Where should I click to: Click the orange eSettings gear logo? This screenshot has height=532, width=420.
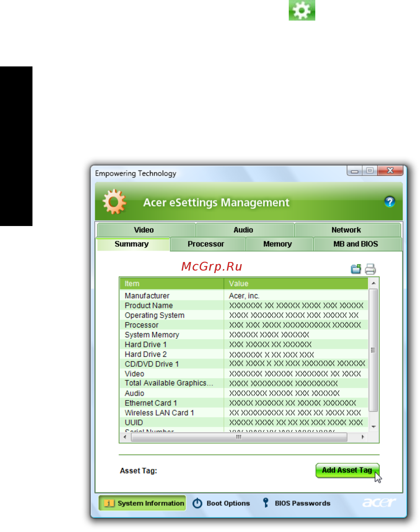click(114, 202)
